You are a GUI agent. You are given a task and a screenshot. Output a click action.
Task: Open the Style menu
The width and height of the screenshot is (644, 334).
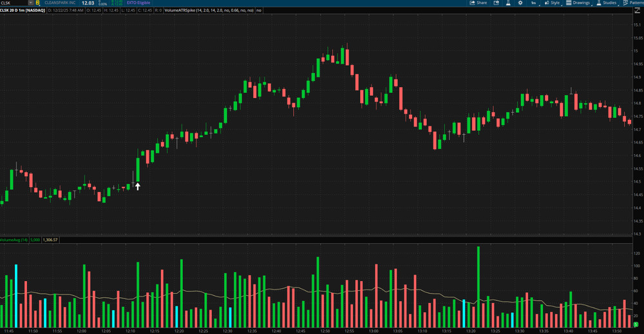(552, 3)
